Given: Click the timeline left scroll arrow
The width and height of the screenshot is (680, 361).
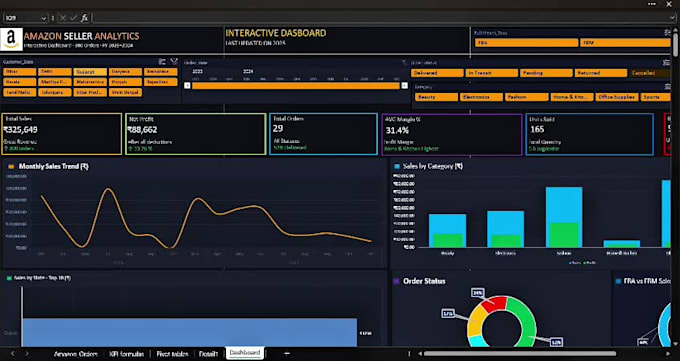Looking at the screenshot, I should (187, 86).
